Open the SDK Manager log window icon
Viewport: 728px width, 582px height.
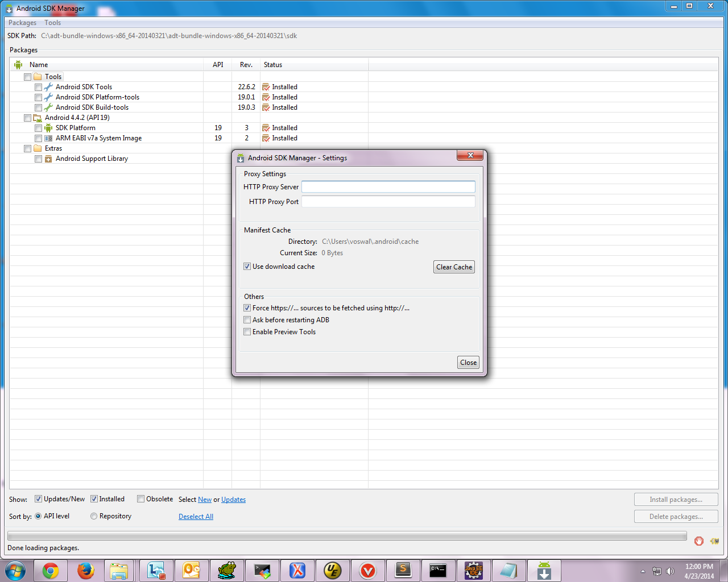[714, 541]
